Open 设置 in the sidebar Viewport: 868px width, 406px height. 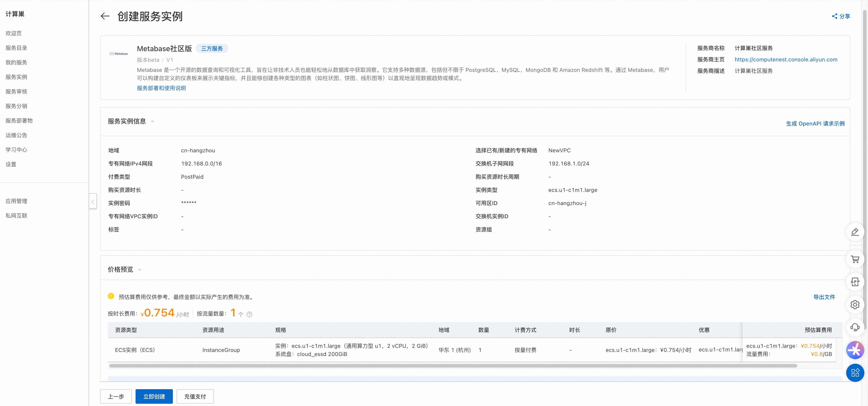[11, 164]
